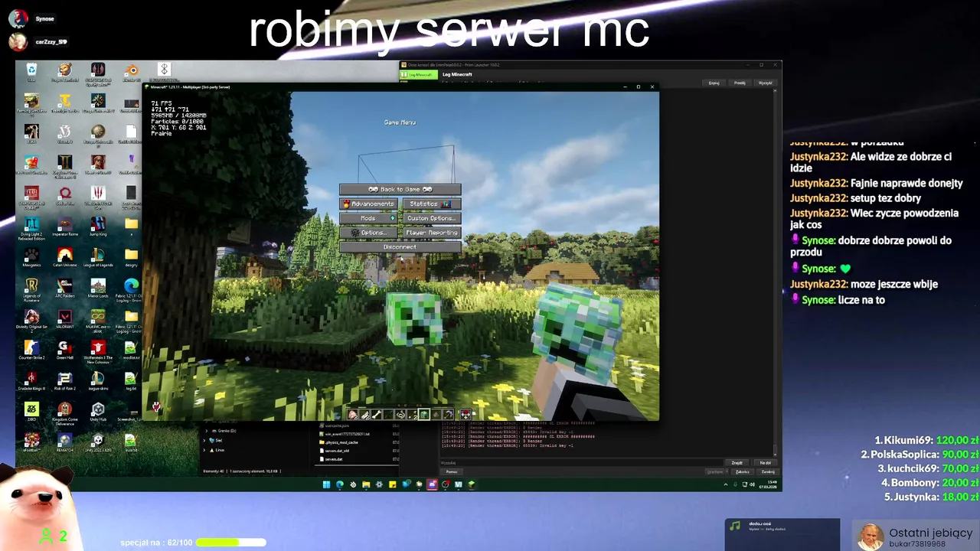Click Disconnect in the Game Menu
The height and width of the screenshot is (551, 980).
point(400,247)
